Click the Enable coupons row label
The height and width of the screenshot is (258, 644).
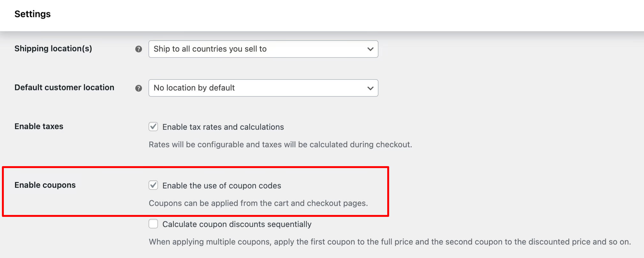[x=45, y=185]
